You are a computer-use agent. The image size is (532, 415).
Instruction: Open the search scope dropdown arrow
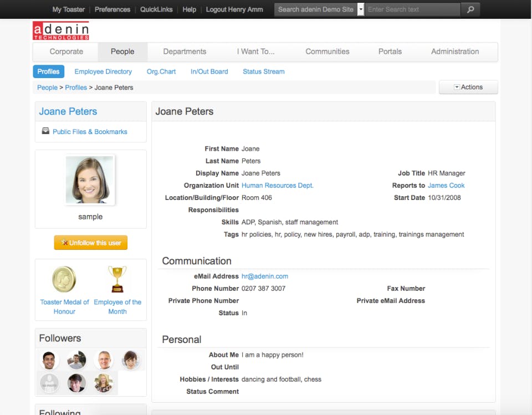tap(361, 9)
